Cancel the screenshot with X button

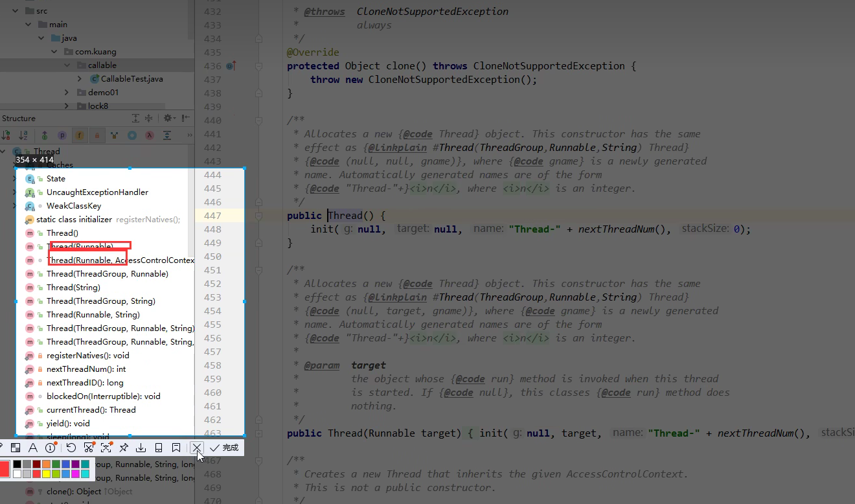197,448
